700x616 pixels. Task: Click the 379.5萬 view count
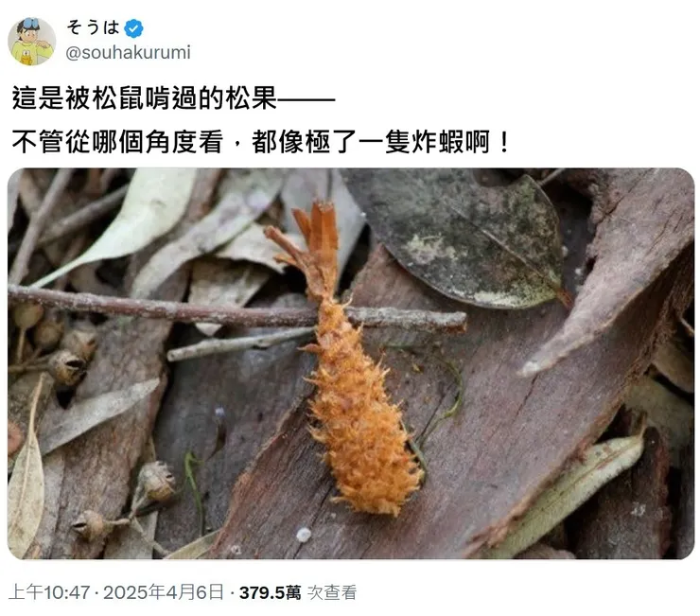coord(271,592)
